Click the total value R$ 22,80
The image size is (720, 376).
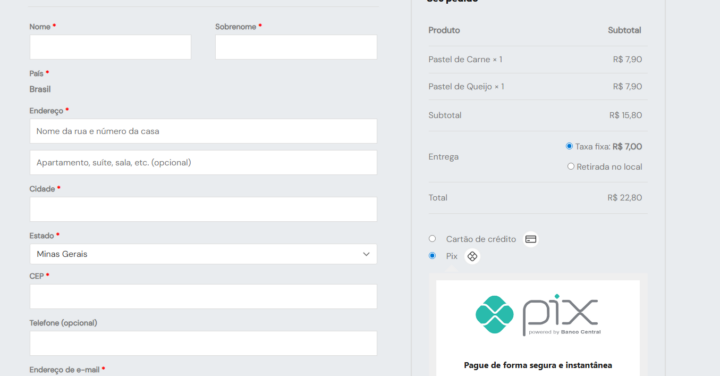624,197
